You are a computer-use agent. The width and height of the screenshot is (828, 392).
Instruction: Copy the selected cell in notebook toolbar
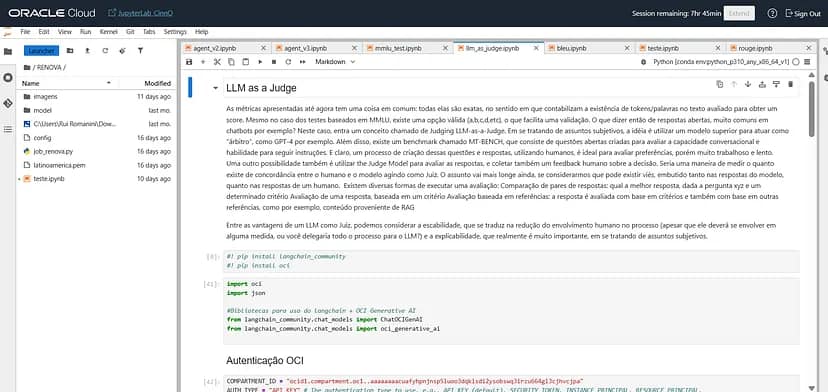(x=231, y=62)
